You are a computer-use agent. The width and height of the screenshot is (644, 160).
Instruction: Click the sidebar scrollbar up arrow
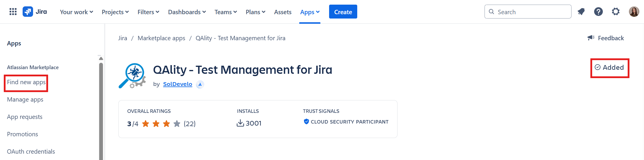pyautogui.click(x=101, y=58)
